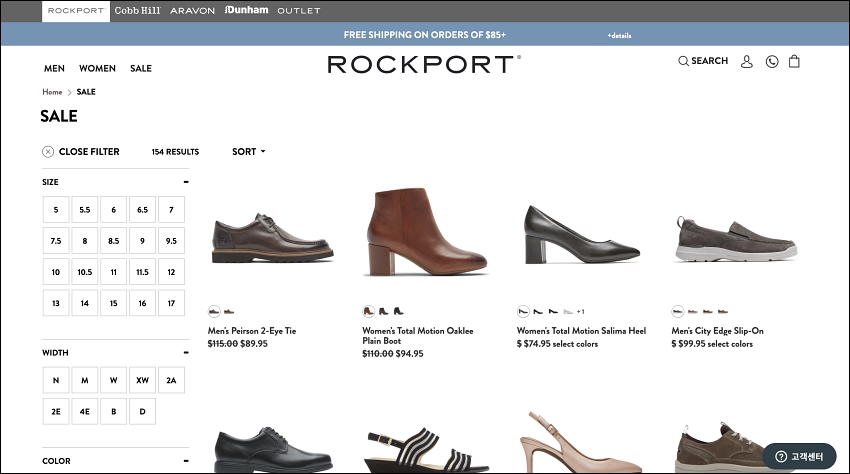Screen dimensions: 850x474
Task: Open Women's Total Motion Oaklee Plain Boot link
Action: pyautogui.click(x=418, y=336)
